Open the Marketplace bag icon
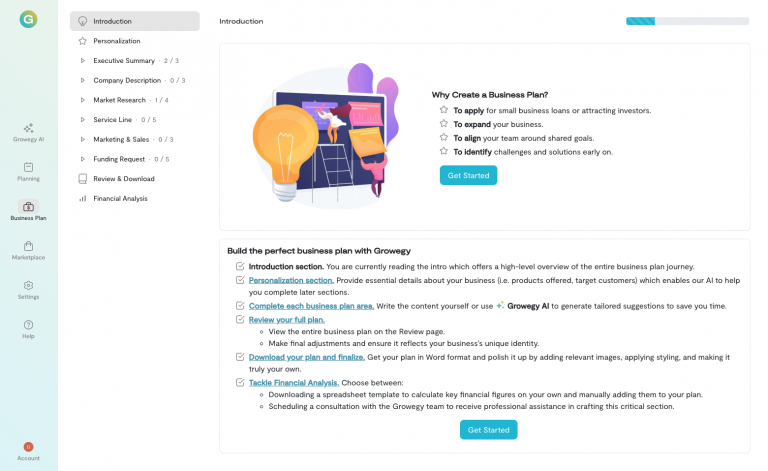 [x=28, y=246]
